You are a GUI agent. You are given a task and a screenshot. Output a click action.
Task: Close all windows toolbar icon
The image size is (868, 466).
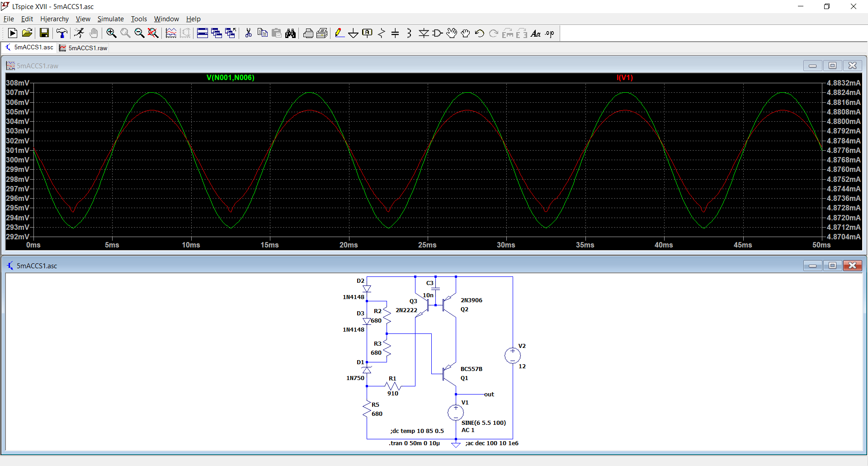[x=231, y=33]
